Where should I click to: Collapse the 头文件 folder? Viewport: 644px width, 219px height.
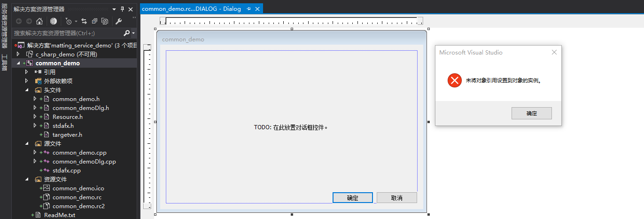pos(27,90)
